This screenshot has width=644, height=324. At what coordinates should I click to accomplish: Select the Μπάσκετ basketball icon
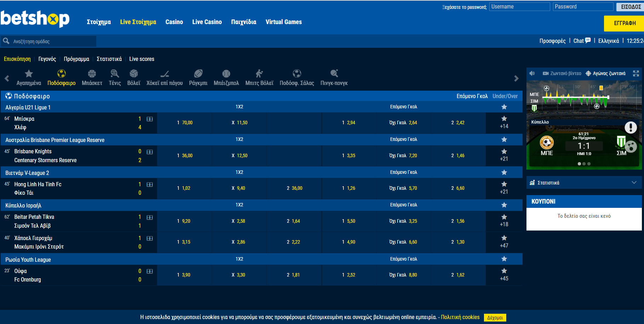pyautogui.click(x=92, y=74)
